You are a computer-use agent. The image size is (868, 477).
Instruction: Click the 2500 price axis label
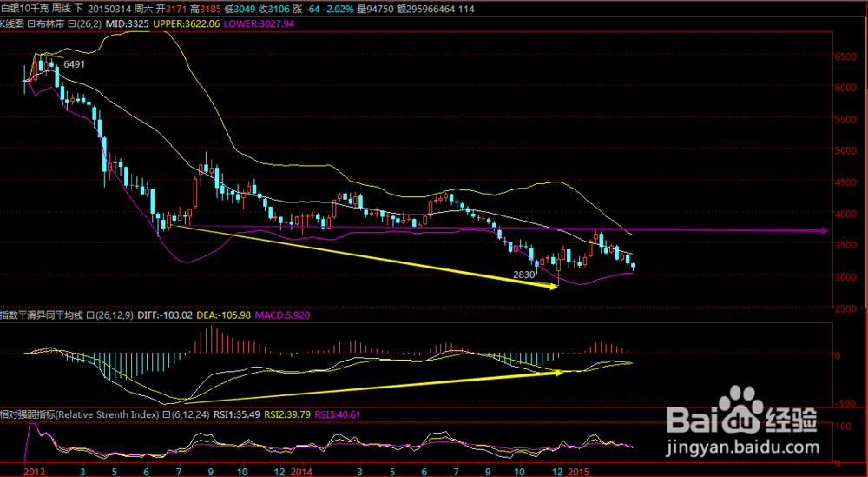tap(846, 308)
